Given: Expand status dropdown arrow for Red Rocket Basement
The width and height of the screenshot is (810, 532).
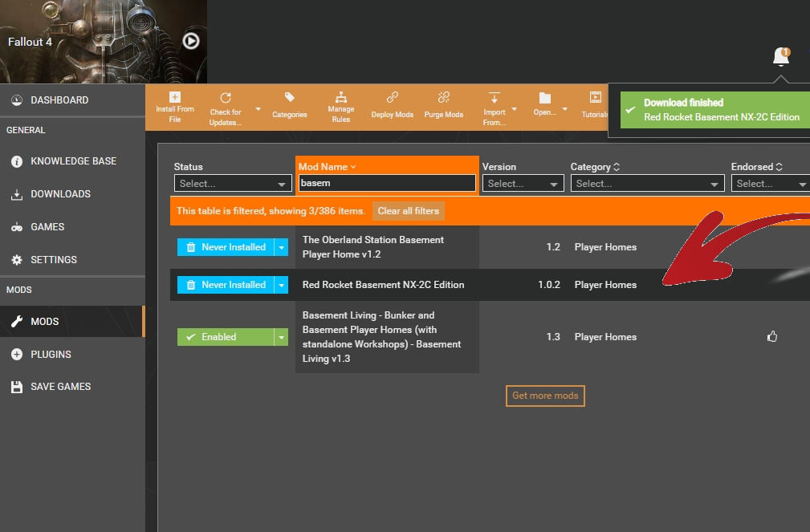Looking at the screenshot, I should 281,285.
